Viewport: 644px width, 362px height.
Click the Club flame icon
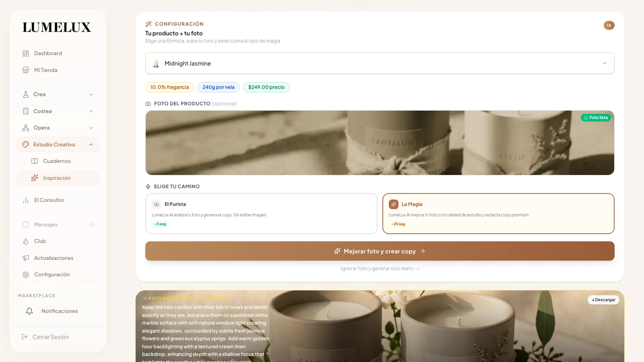[26, 241]
